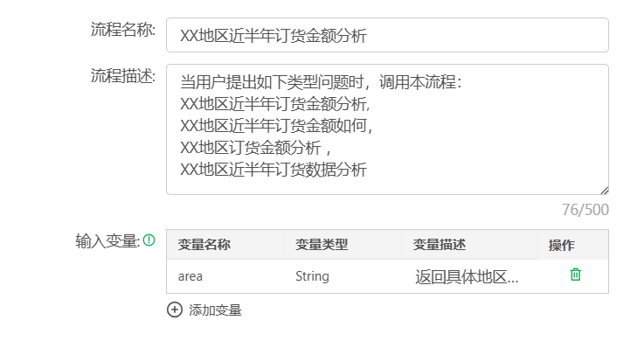Click the green info icon beside 输入变量
Image resolution: width=644 pixels, height=341 pixels.
coord(149,240)
